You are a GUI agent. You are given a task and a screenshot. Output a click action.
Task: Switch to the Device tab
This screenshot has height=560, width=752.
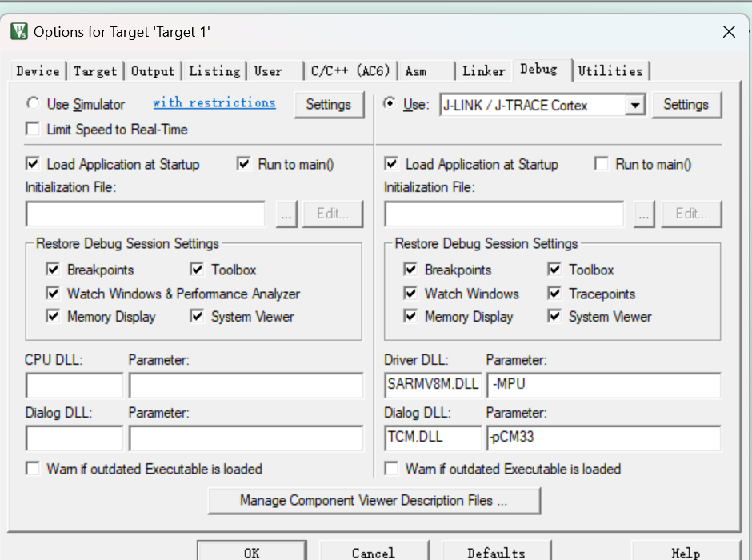coord(38,71)
